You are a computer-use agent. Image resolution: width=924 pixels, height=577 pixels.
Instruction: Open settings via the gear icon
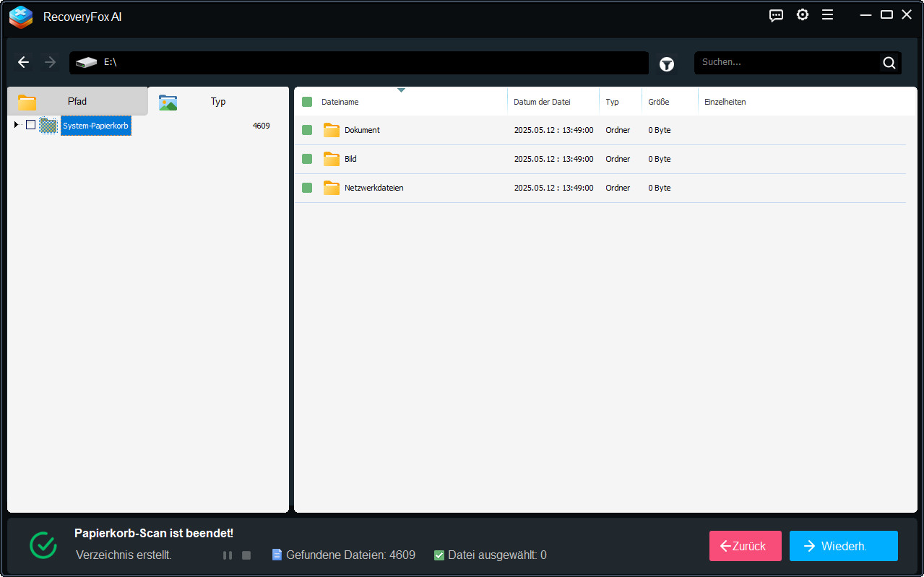click(803, 15)
